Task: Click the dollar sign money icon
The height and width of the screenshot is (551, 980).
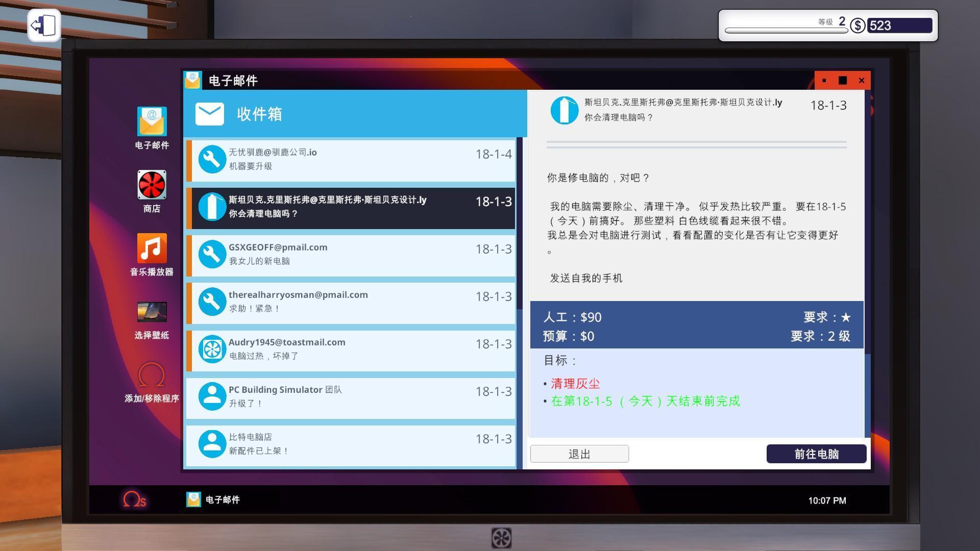Action: (857, 26)
